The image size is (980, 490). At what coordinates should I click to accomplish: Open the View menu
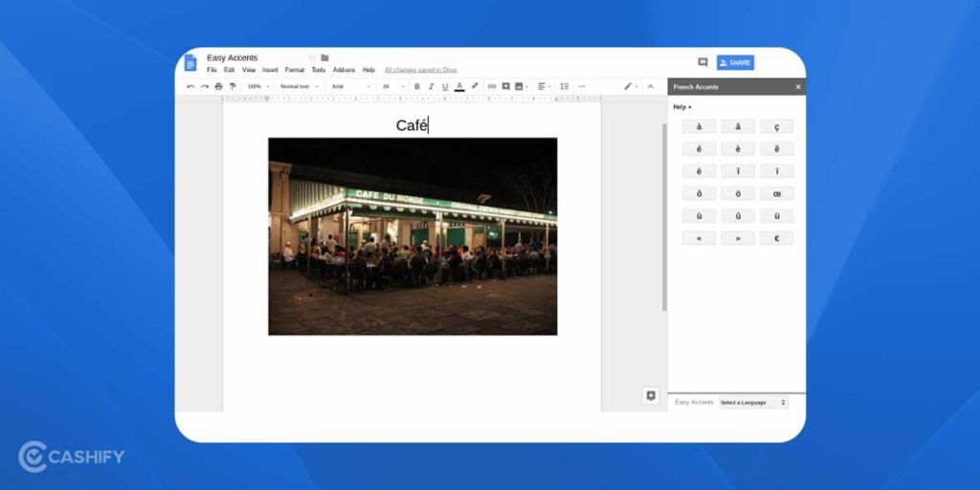coord(249,70)
